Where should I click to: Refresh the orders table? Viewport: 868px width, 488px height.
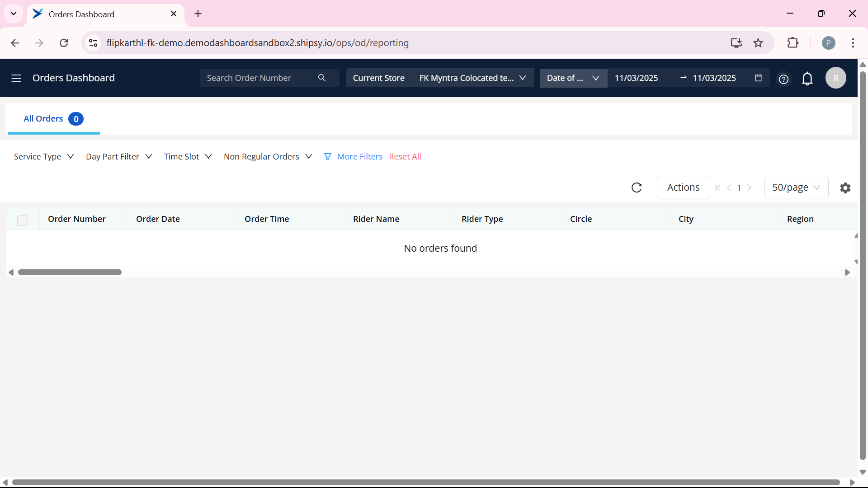pyautogui.click(x=637, y=188)
